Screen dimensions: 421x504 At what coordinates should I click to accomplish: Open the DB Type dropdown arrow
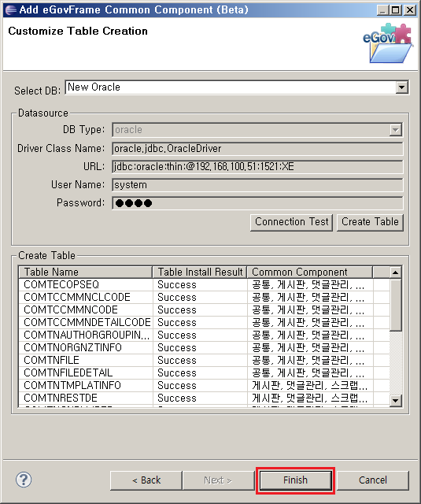click(x=396, y=130)
